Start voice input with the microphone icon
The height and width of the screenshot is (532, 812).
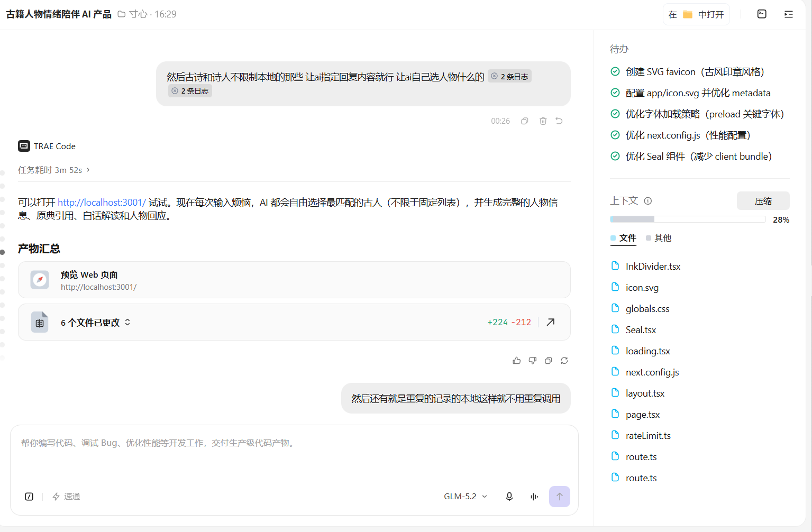(509, 497)
